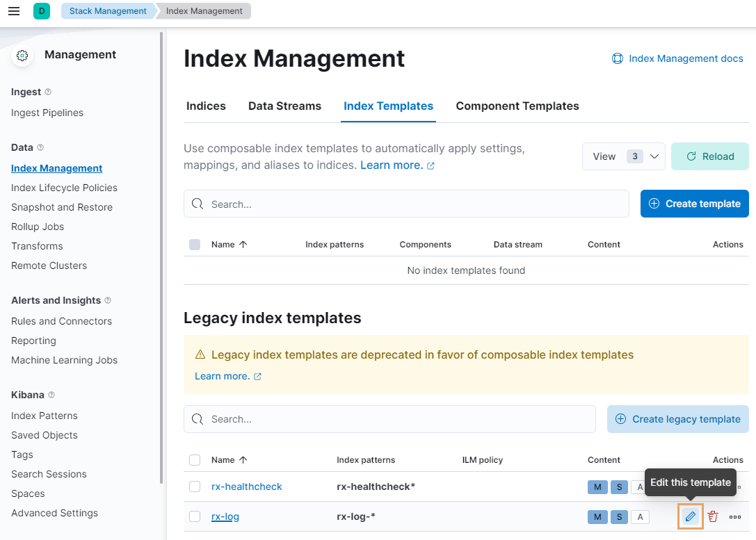Toggle select-all checkbox in legacy templates table
This screenshot has height=540, width=756.
(x=195, y=460)
